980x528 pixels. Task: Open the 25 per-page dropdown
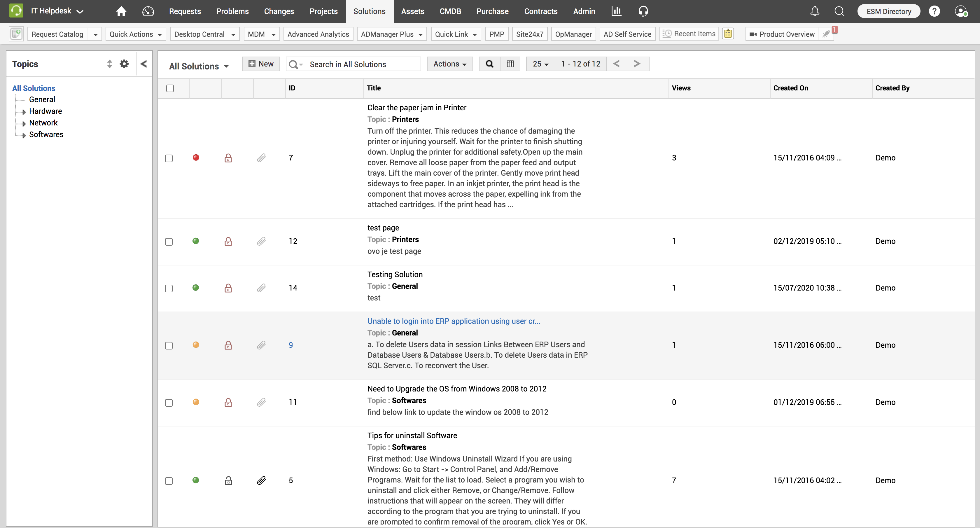(x=540, y=64)
